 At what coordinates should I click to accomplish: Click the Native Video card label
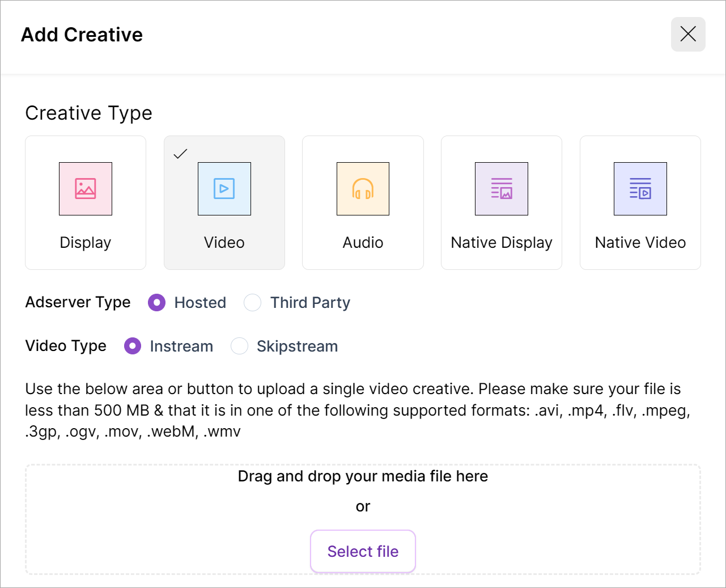(640, 243)
